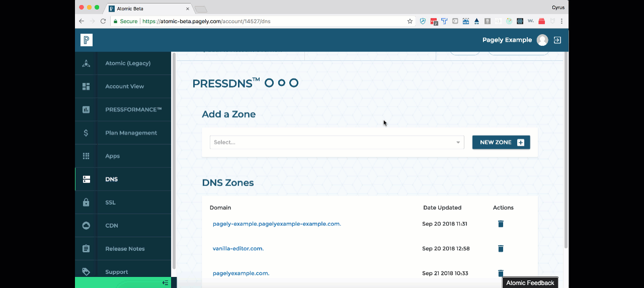Click the Actions column header
Viewport: 644px width, 288px height.
[503, 208]
